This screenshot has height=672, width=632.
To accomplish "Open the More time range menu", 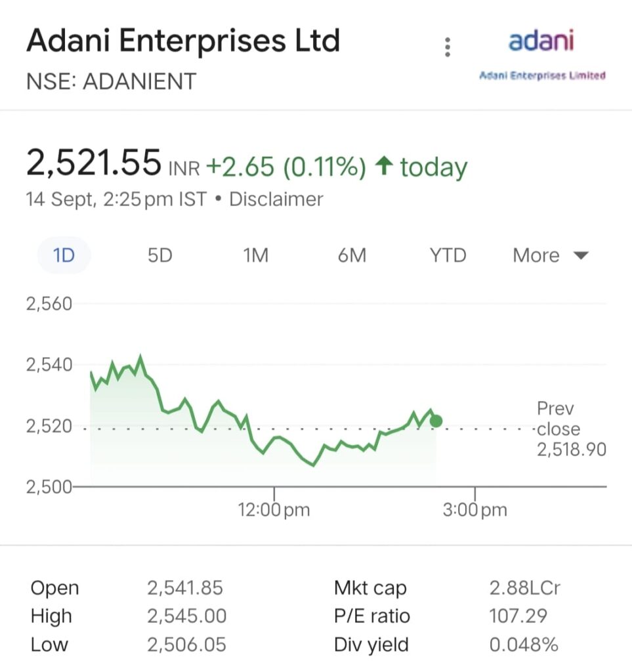I will (x=551, y=255).
